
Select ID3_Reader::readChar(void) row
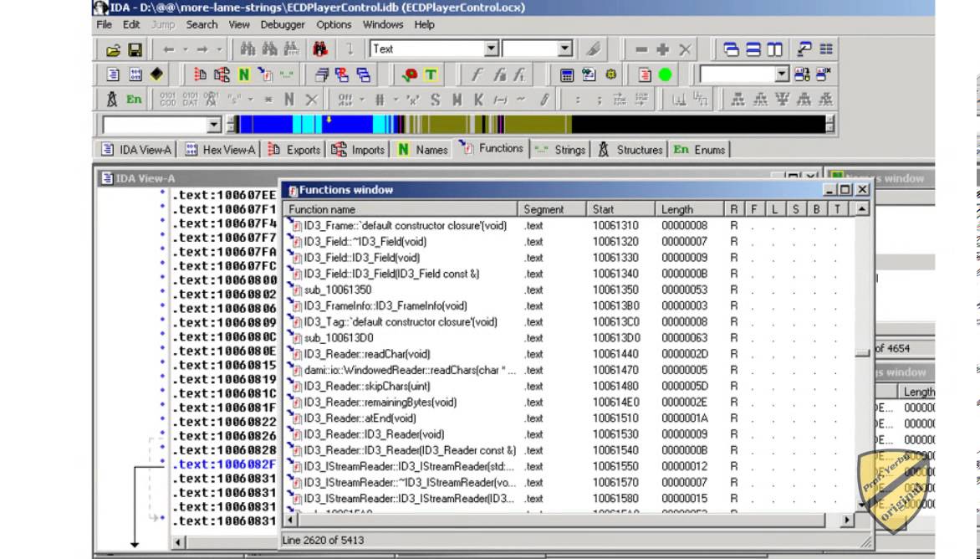[x=569, y=354]
